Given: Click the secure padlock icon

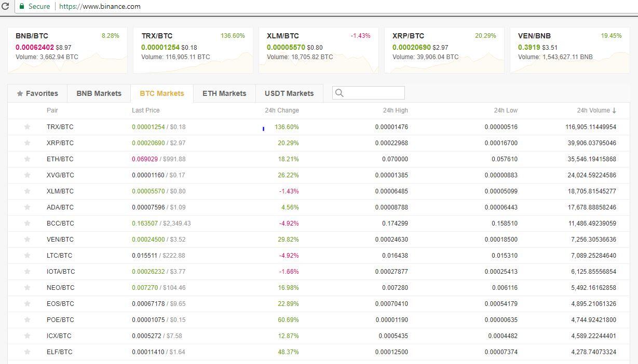Looking at the screenshot, I should point(22,6).
